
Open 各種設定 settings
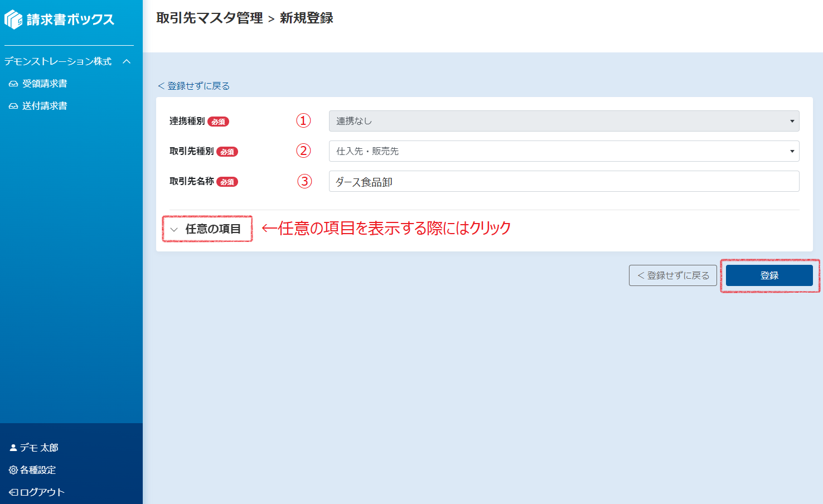tap(38, 470)
